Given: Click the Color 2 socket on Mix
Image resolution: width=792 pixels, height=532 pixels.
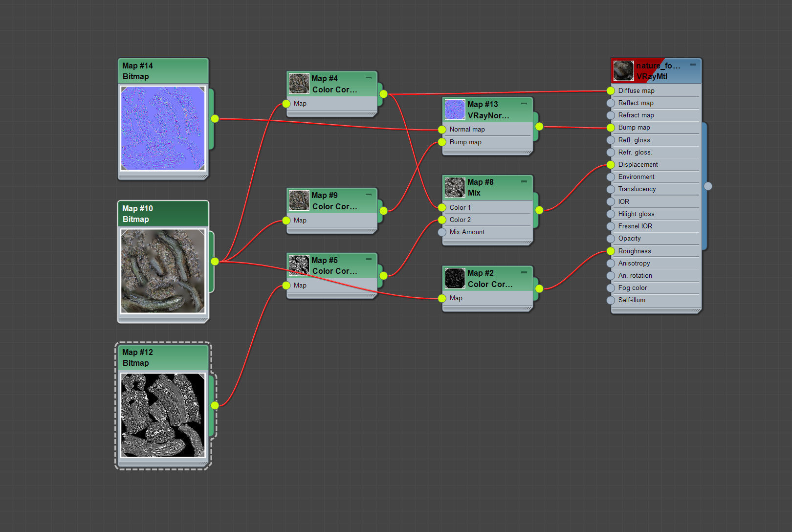Looking at the screenshot, I should tap(442, 220).
